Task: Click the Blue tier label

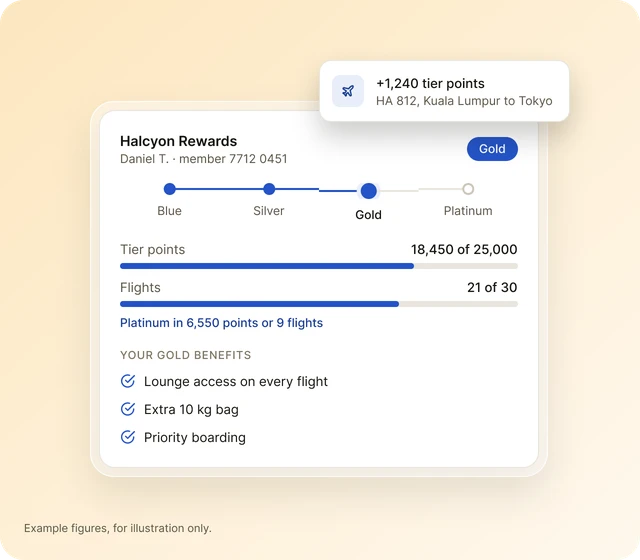Action: 169,211
